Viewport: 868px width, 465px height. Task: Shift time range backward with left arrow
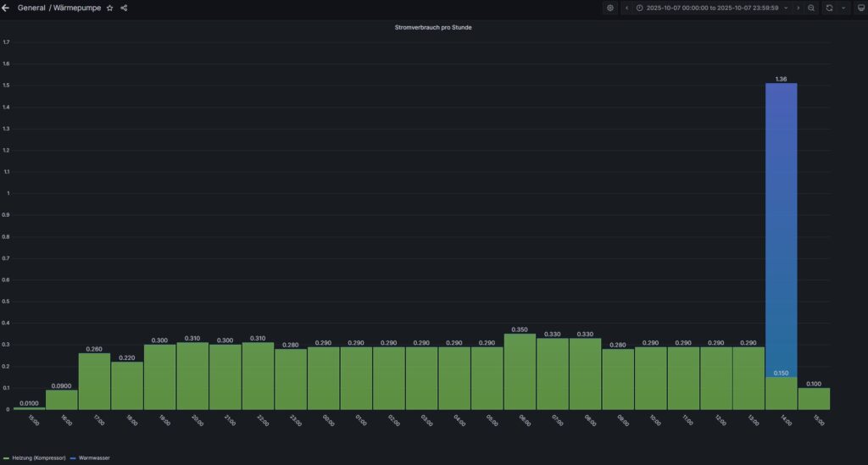pyautogui.click(x=626, y=8)
